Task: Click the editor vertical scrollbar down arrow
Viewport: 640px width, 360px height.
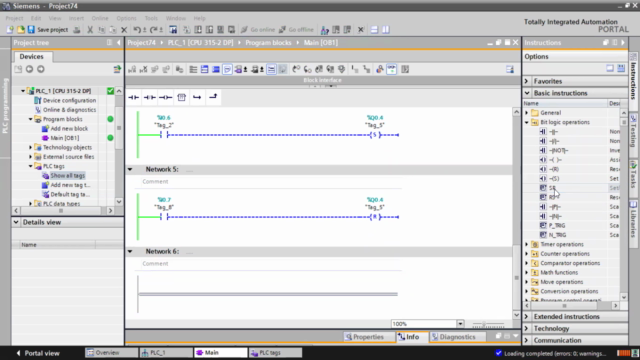Action: [x=516, y=316]
